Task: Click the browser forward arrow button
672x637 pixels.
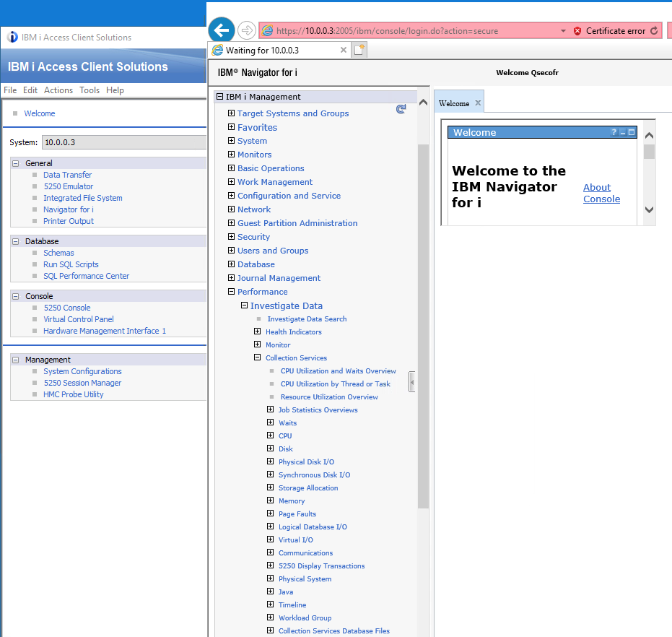Action: tap(246, 30)
